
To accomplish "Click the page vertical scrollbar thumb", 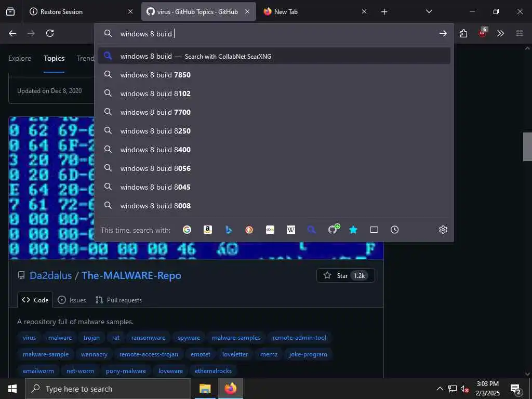I will pos(527,146).
